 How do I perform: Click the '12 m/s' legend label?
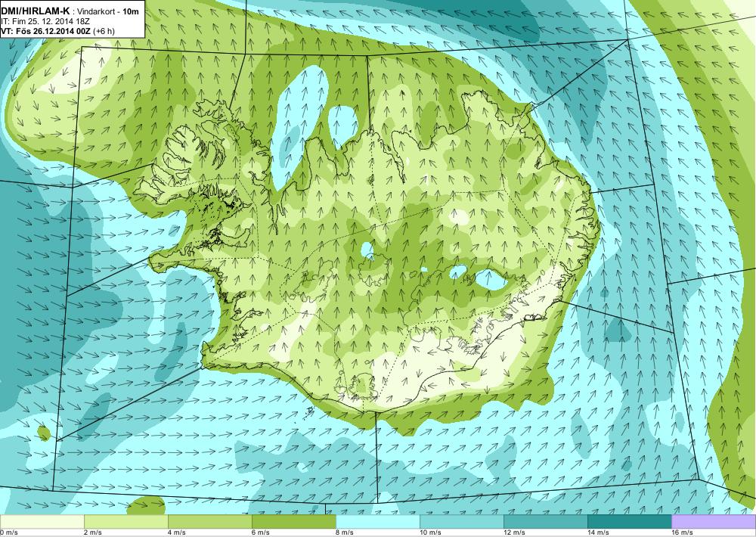point(514,532)
